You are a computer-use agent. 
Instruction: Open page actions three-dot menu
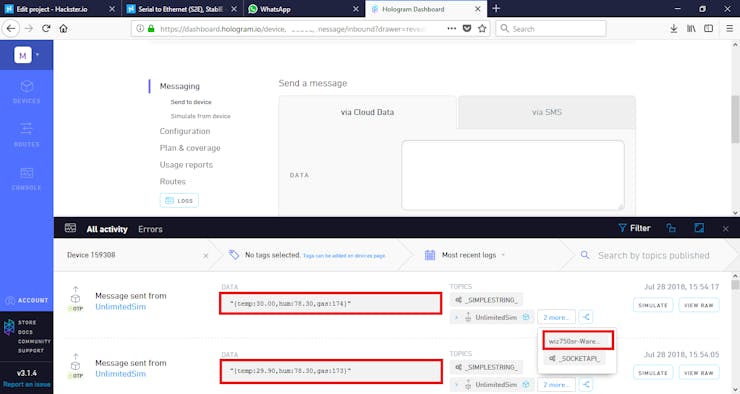coord(452,28)
